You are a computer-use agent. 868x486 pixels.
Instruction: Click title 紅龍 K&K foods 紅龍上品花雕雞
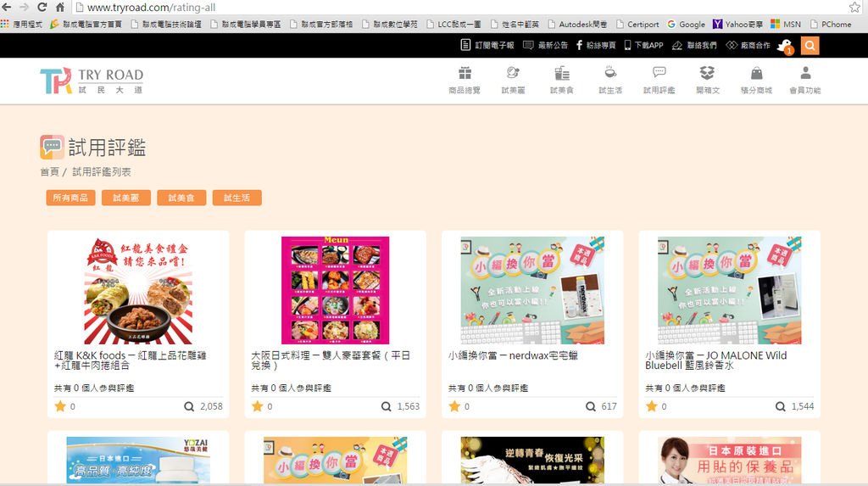click(x=130, y=360)
